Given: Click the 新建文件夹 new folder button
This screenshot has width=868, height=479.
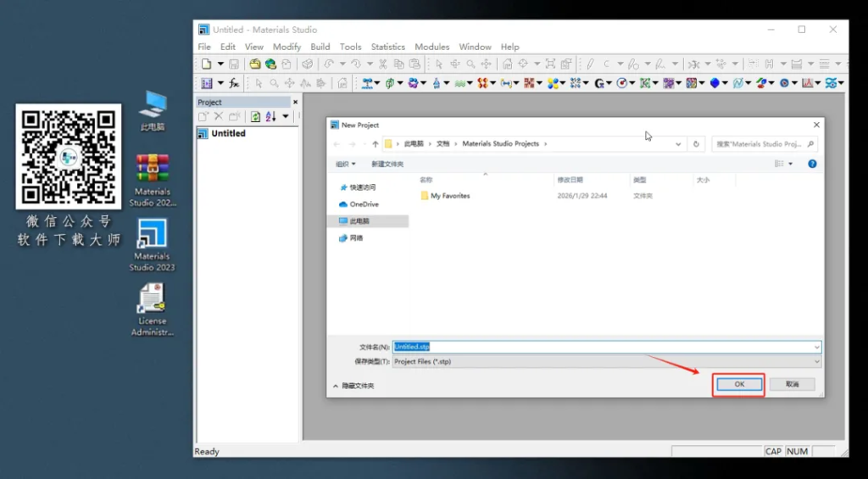Looking at the screenshot, I should click(387, 164).
